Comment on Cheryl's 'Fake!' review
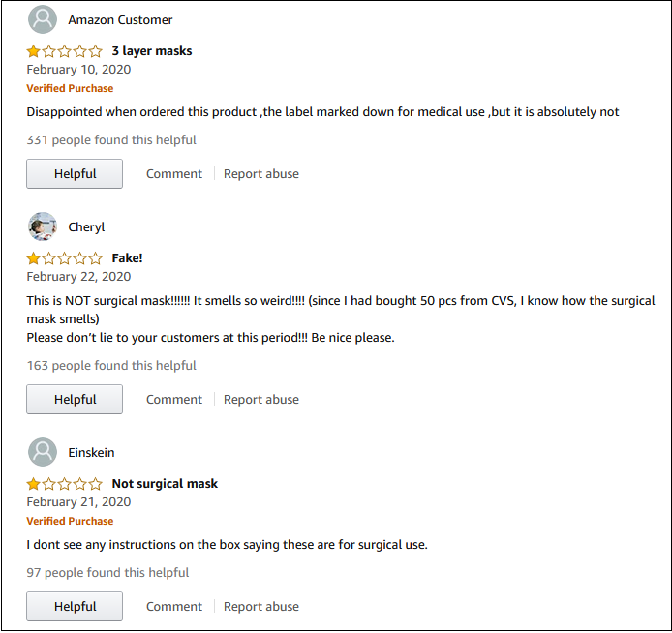Screen dimensions: 672x633 coord(174,400)
